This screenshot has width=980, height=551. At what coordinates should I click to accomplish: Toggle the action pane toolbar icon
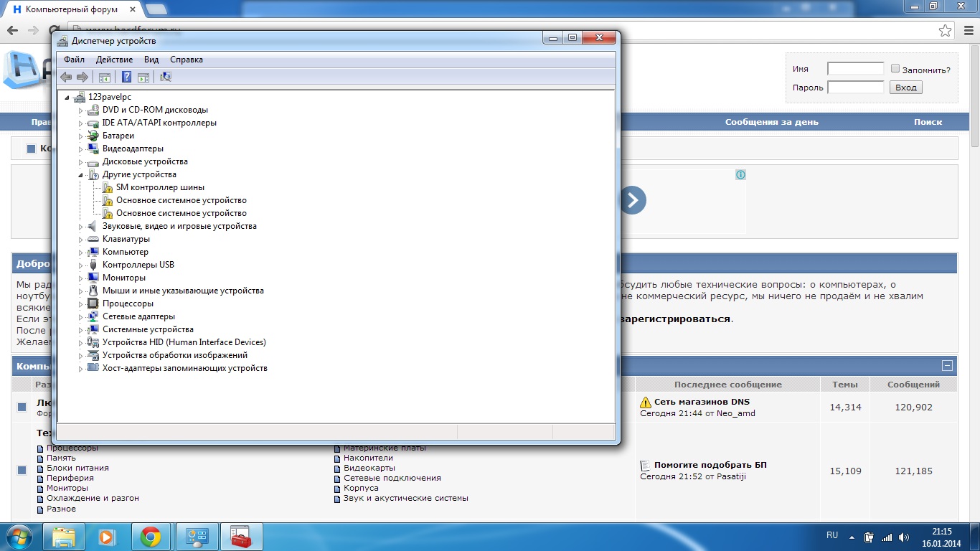click(x=143, y=77)
